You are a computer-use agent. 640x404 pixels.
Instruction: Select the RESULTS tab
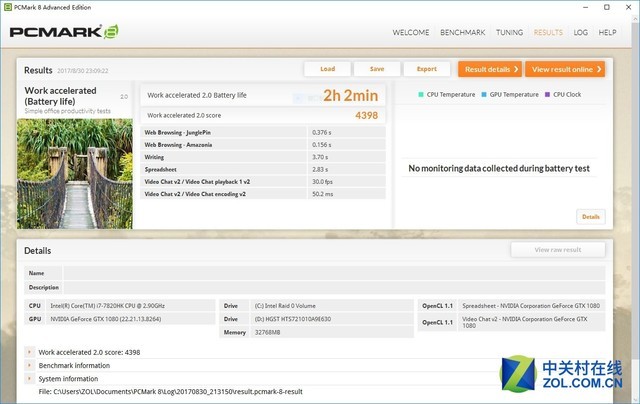click(548, 32)
